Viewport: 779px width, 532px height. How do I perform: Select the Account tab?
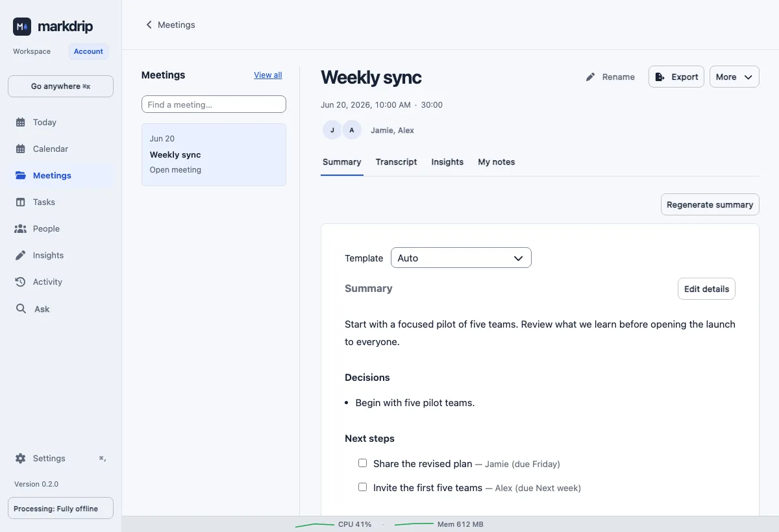click(x=88, y=51)
